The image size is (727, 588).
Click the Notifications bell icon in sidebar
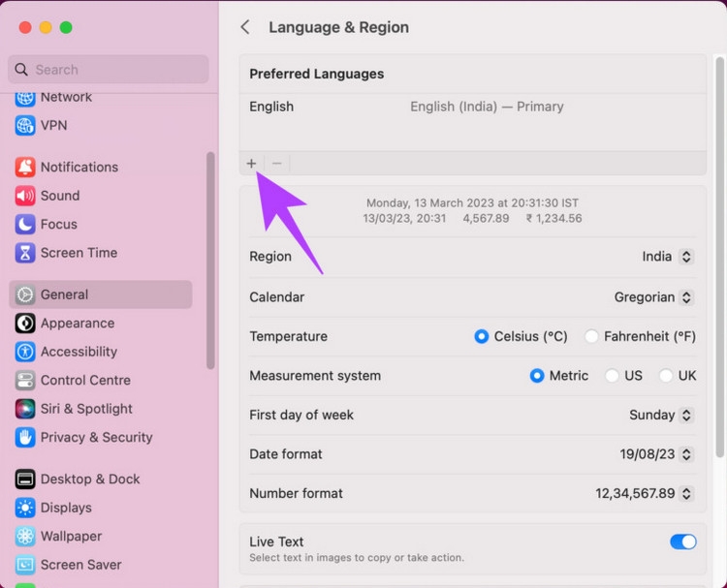[x=25, y=168]
